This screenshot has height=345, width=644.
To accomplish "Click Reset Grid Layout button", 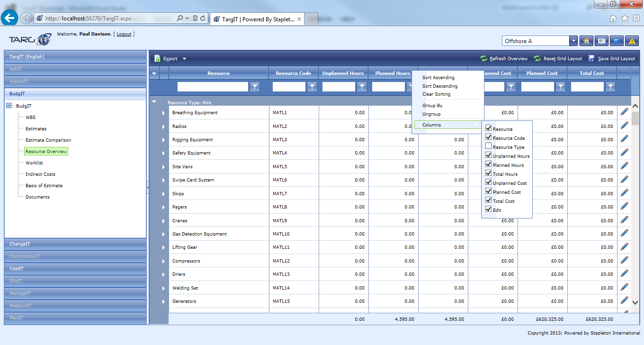I will 558,59.
